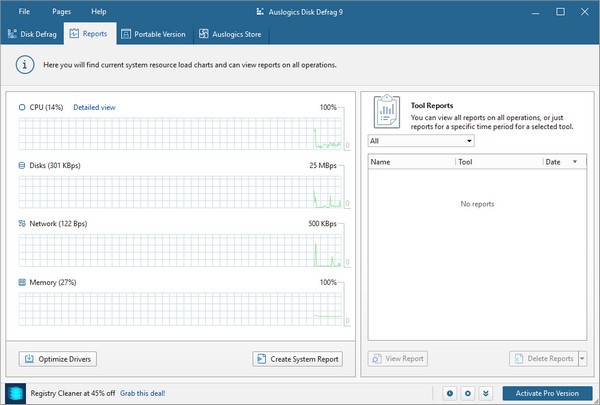This screenshot has height=405, width=600.
Task: Click the Optimize Drivers download icon
Action: 29,359
